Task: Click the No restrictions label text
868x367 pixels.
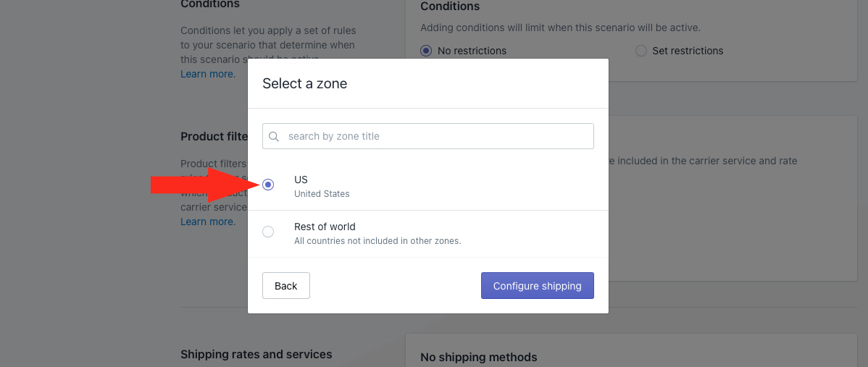Action: (472, 51)
